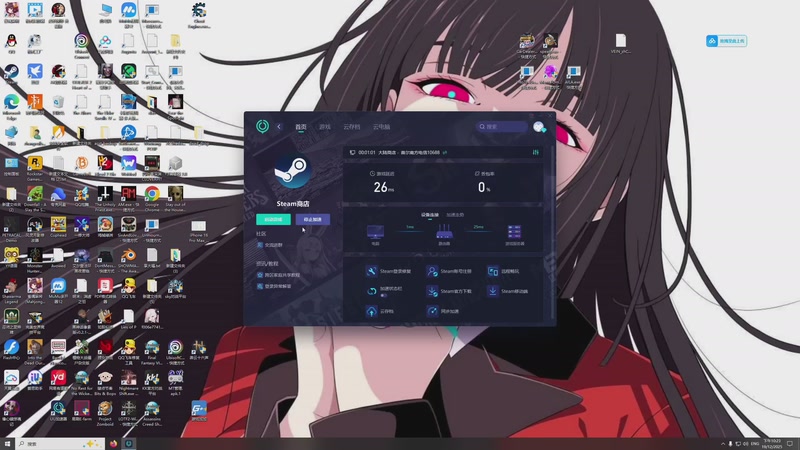
Task: Click the search box in accelerator
Action: 502,127
